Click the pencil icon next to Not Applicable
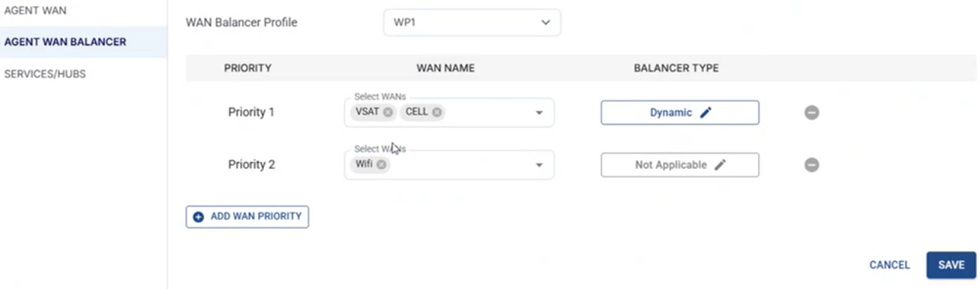 [x=720, y=165]
